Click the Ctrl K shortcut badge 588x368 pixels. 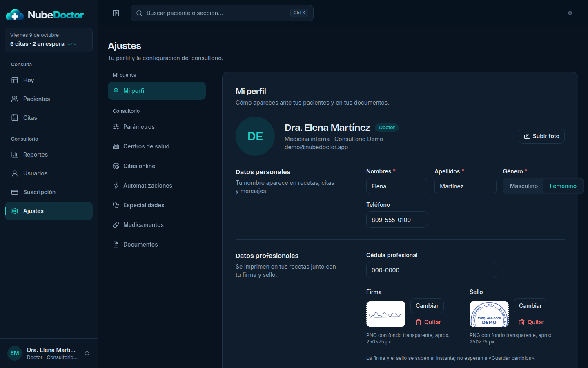[299, 13]
